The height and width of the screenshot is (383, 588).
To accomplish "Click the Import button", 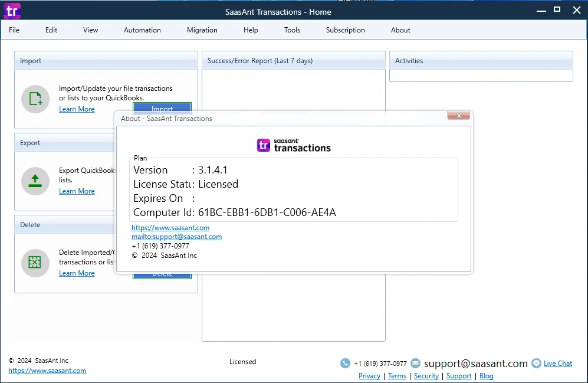I will (x=162, y=107).
